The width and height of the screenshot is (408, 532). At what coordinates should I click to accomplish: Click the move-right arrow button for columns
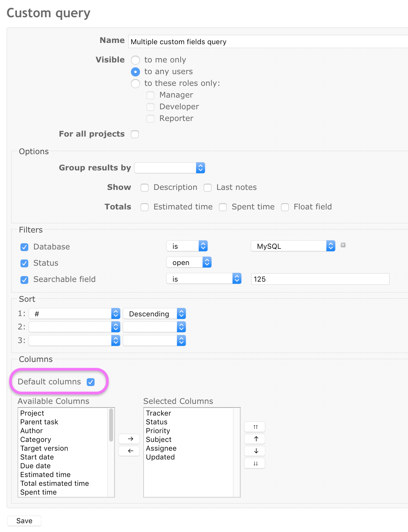[x=129, y=439]
